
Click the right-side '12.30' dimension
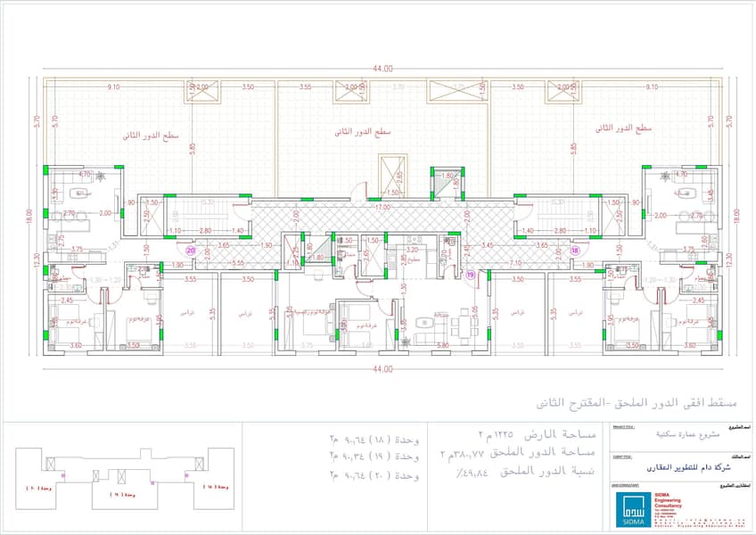point(729,260)
